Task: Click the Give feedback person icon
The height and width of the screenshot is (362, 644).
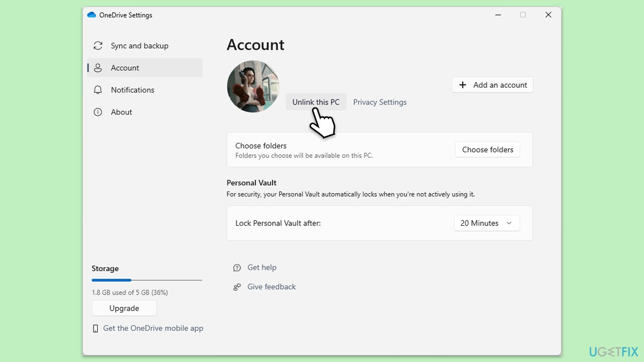Action: point(237,287)
